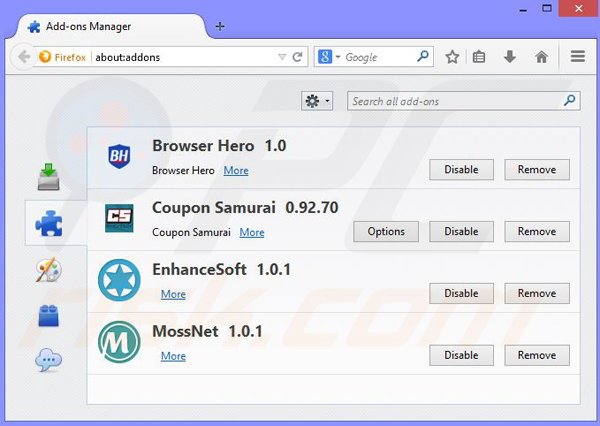Screen dimensions: 600x426
Task: Select Extensions puzzle piece category
Action: 49,223
